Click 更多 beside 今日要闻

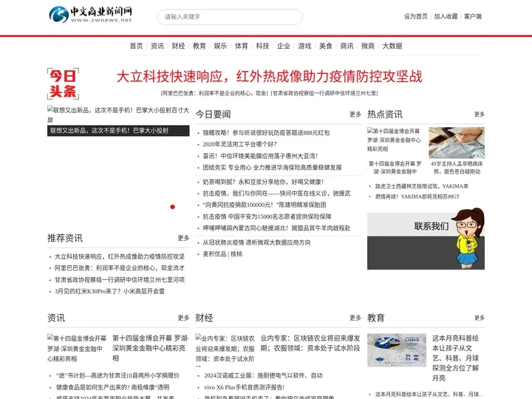[x=355, y=115]
